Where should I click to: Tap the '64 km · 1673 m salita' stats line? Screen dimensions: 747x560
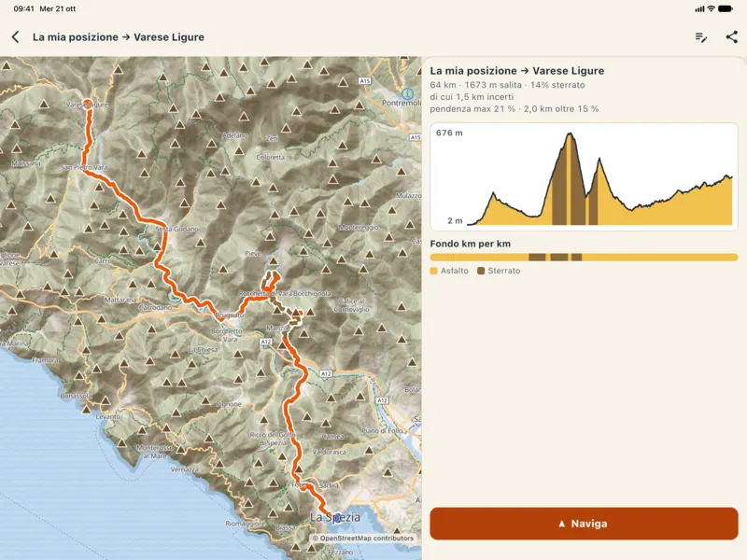pos(507,85)
